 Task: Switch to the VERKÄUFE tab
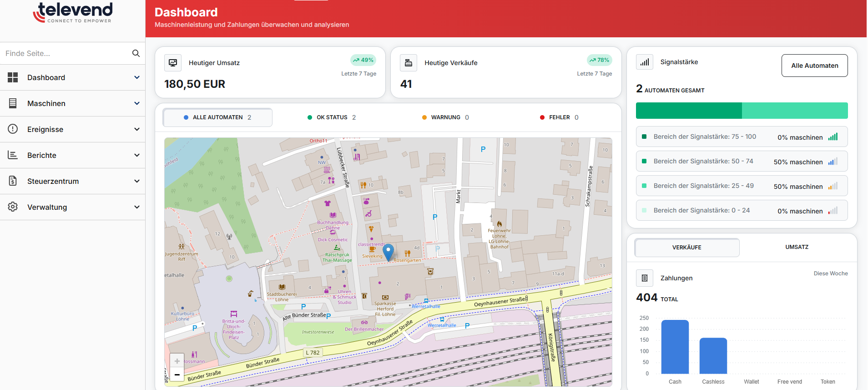point(687,248)
